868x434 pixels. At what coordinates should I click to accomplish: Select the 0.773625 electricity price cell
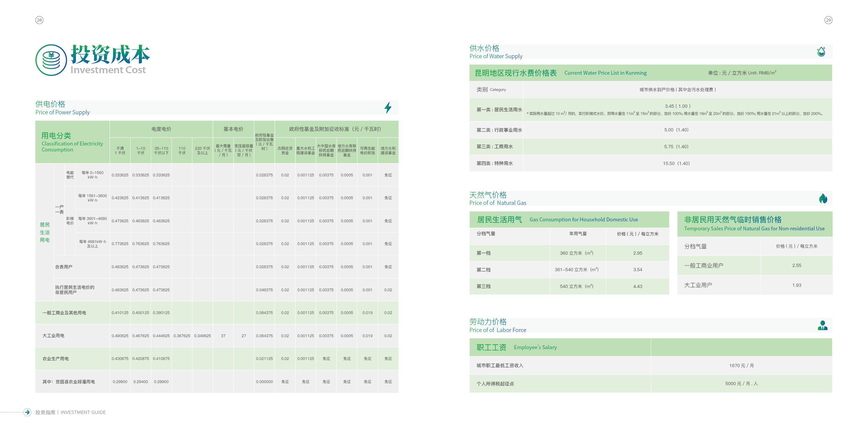tap(120, 244)
